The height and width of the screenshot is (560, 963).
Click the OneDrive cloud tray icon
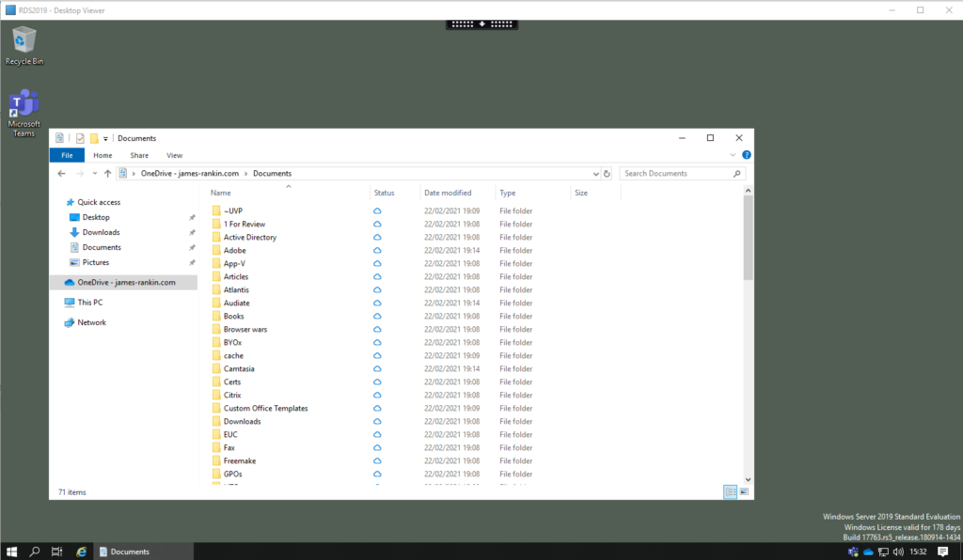tap(869, 552)
